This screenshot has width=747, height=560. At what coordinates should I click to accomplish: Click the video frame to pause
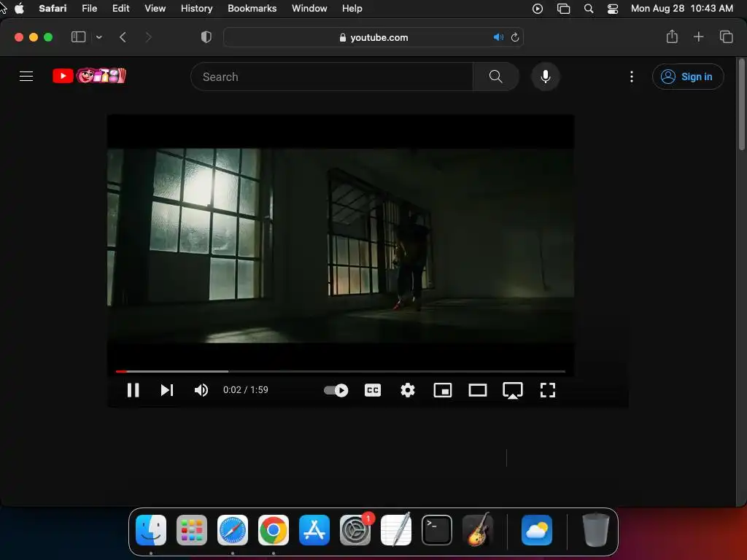[340, 245]
